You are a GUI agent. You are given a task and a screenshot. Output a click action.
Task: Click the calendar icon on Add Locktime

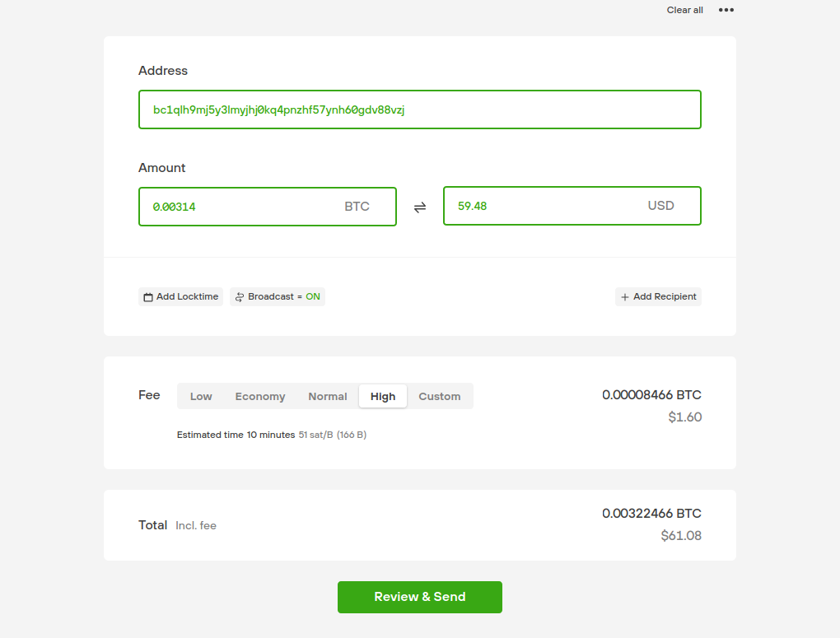point(147,296)
